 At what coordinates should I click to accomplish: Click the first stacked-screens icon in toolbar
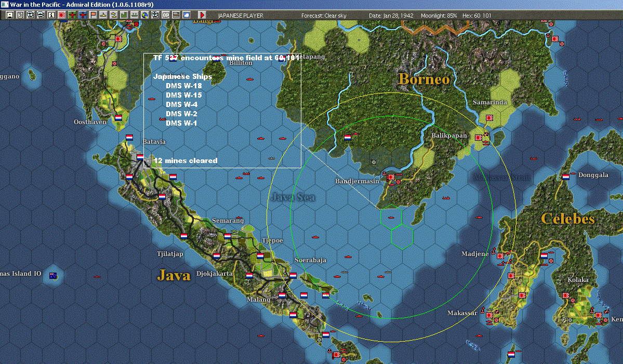(x=31, y=15)
